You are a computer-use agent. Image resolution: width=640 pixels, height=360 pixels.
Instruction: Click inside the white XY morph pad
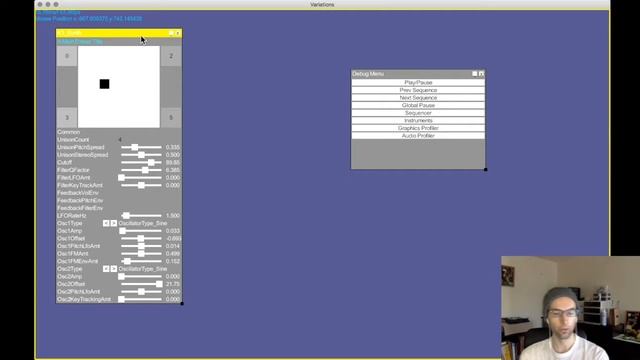pos(119,87)
